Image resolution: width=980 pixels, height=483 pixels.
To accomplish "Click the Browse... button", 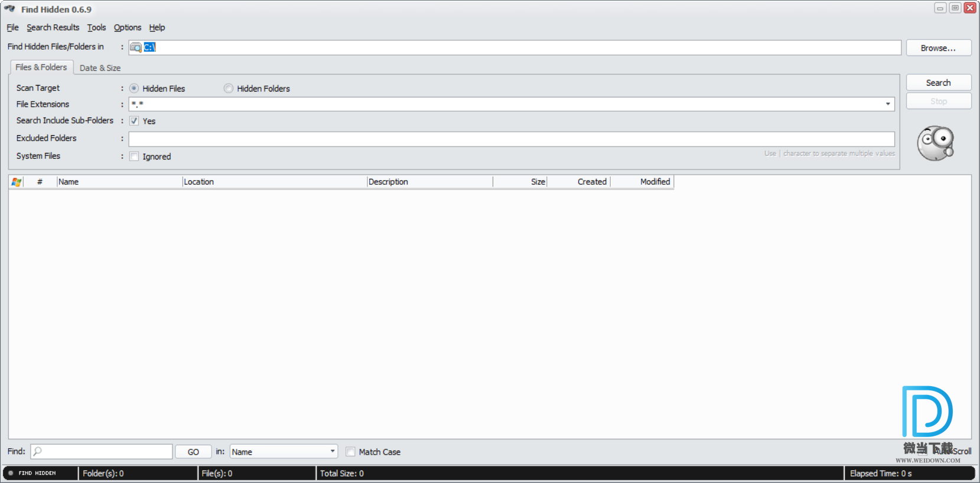I will pos(939,48).
